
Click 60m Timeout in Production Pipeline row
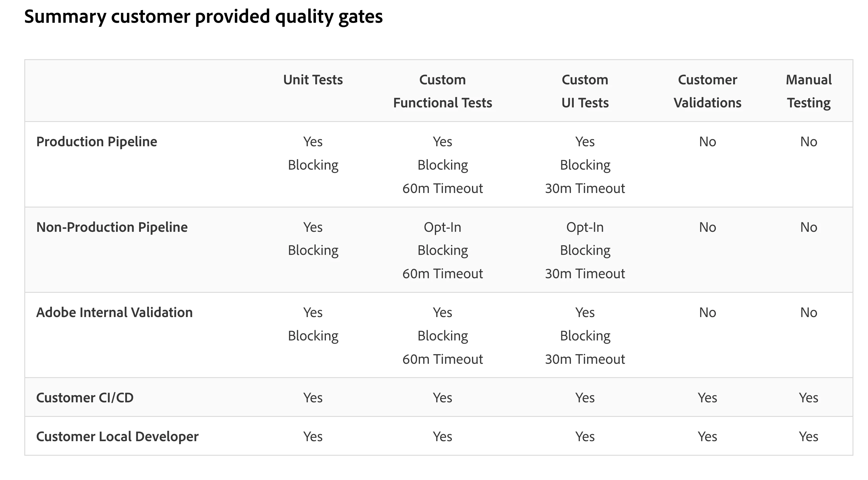pyautogui.click(x=443, y=188)
